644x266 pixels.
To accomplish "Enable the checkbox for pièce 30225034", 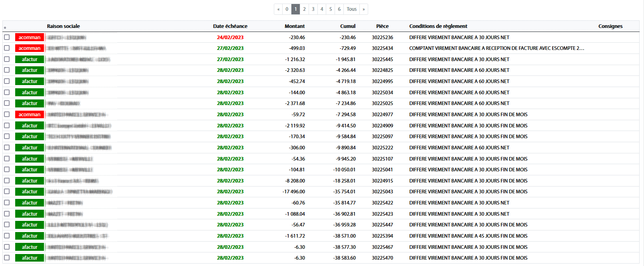I will click(7, 92).
